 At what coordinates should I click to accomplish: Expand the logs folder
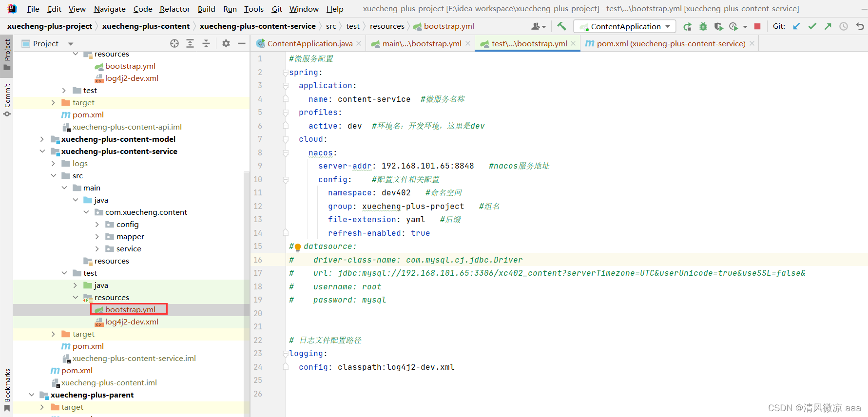[x=54, y=164]
